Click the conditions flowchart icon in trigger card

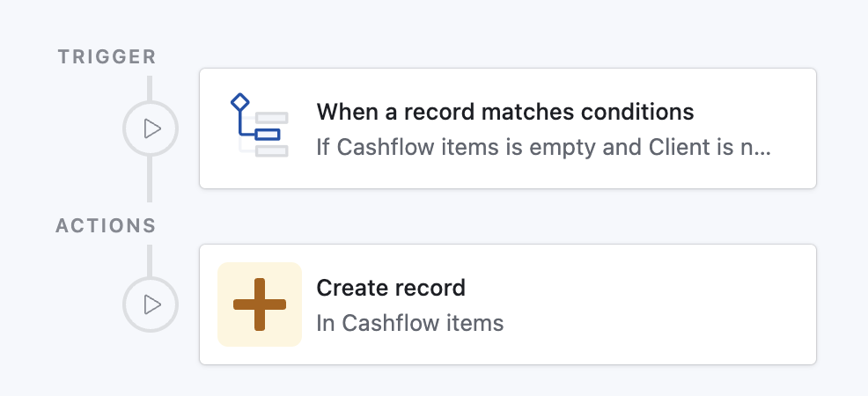tap(260, 128)
